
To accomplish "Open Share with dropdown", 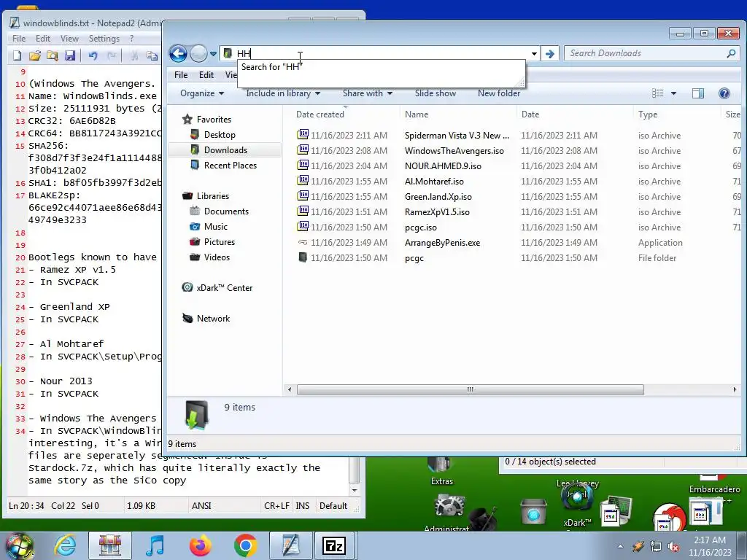I will pyautogui.click(x=368, y=93).
